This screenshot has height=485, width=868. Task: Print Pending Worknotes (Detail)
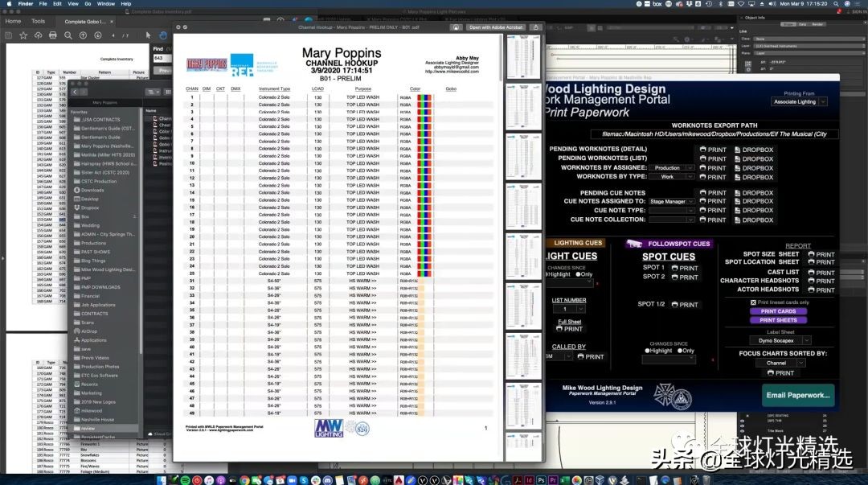[712, 150]
